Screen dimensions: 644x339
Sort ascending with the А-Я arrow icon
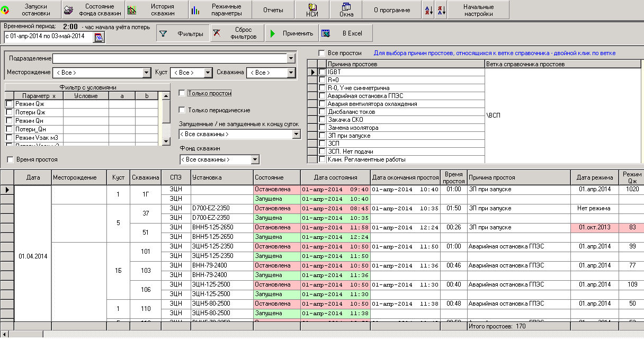pos(428,10)
